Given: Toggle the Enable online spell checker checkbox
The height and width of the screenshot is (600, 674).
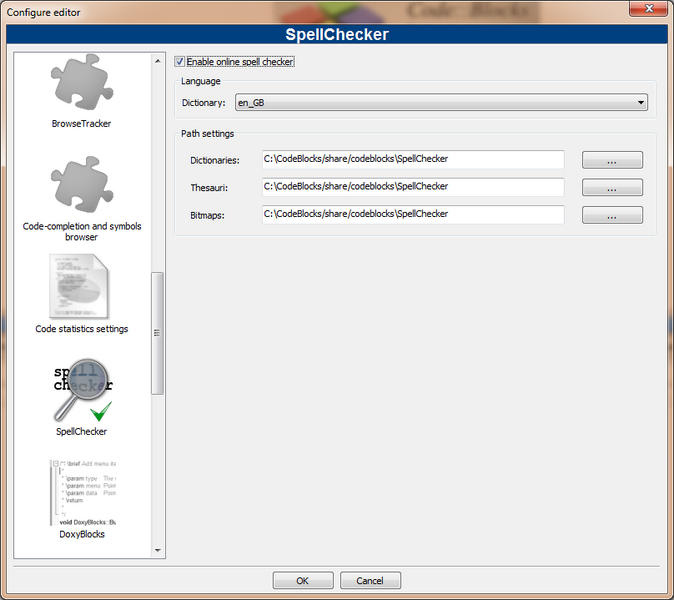Looking at the screenshot, I should pyautogui.click(x=179, y=61).
